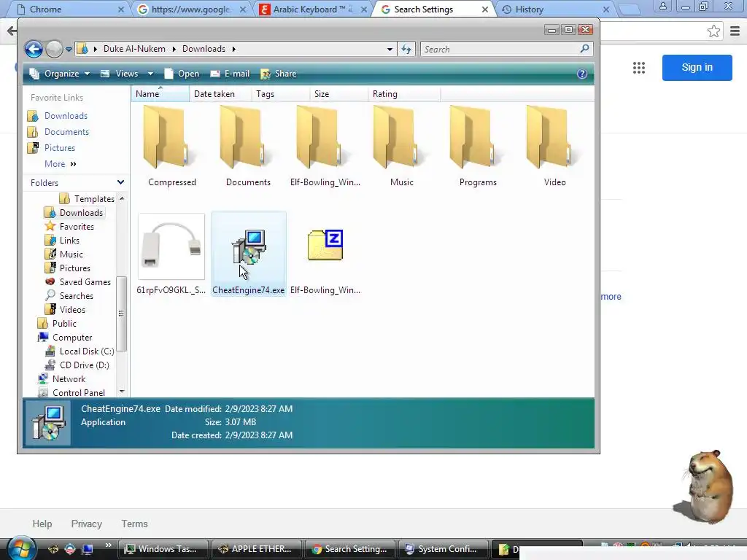Click the folder tree vertical scrollbar

click(x=122, y=314)
